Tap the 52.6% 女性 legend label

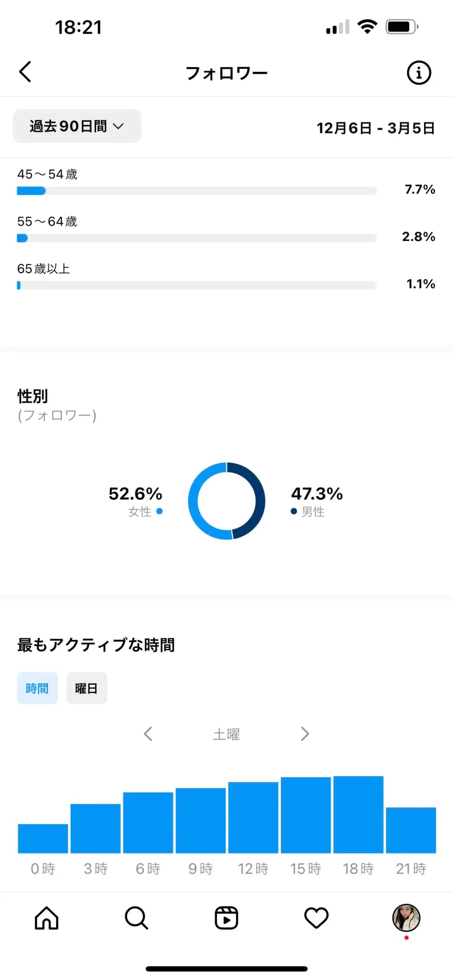[135, 501]
